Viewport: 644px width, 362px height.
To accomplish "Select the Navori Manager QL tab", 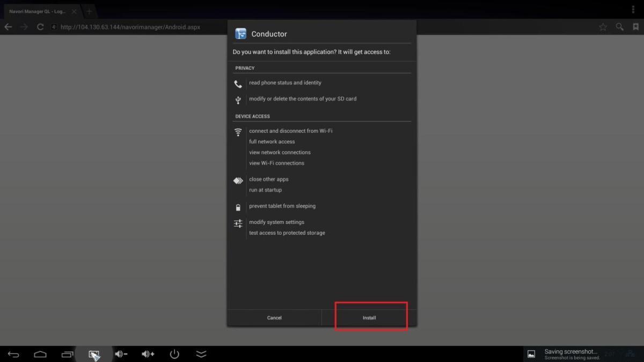I will pyautogui.click(x=38, y=11).
